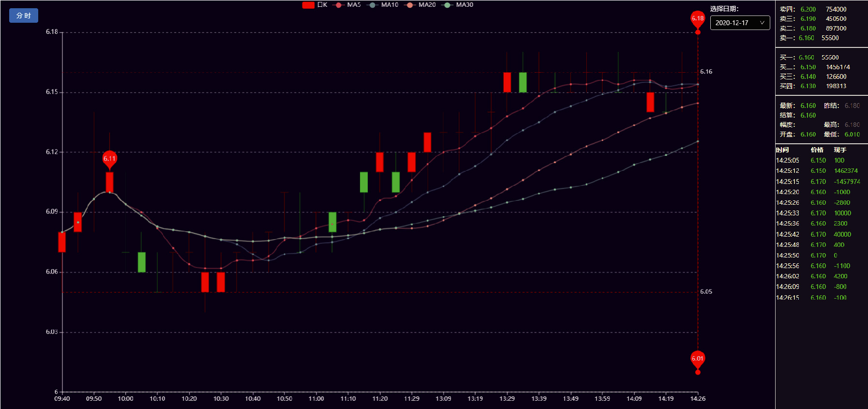The width and height of the screenshot is (868, 409).
Task: Click the red candlestick at 13:29
Action: pos(507,82)
